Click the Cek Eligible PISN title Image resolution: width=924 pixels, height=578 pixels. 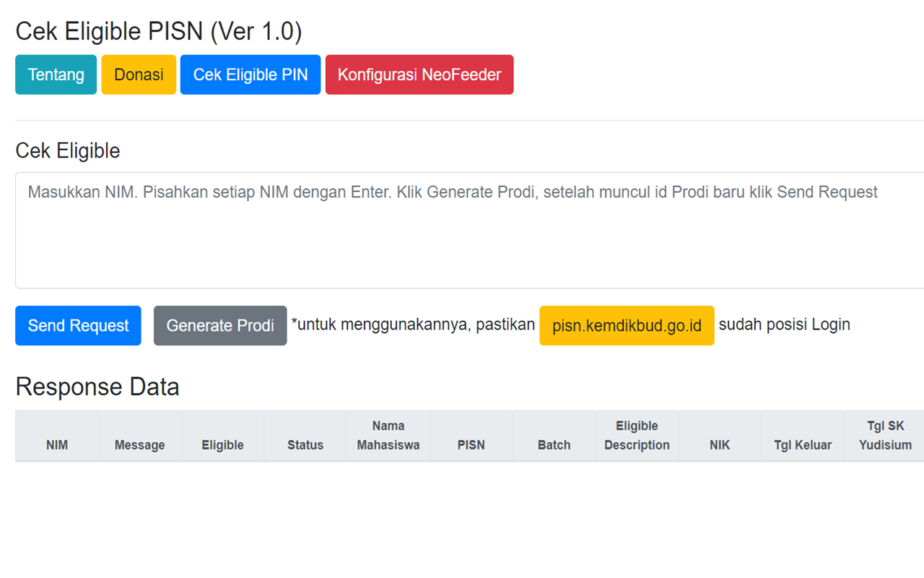158,31
